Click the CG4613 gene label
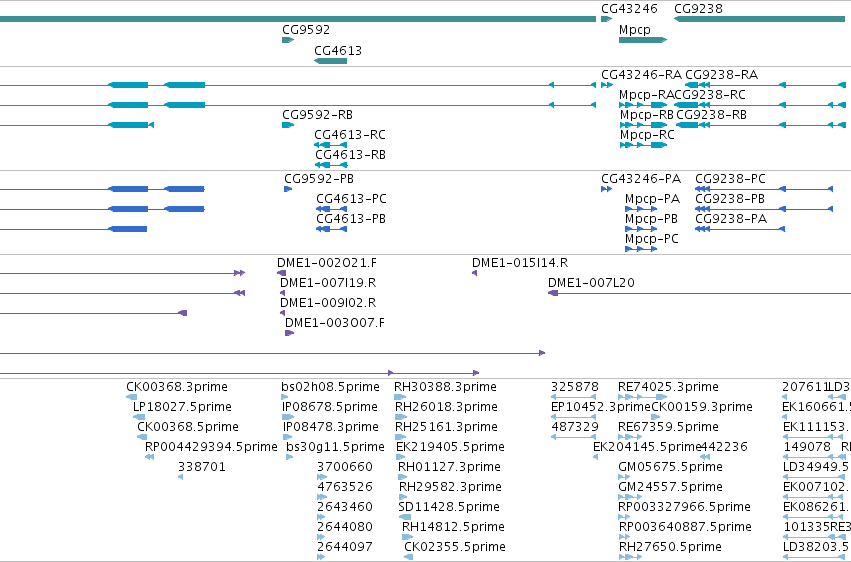The image size is (851, 562). [338, 50]
